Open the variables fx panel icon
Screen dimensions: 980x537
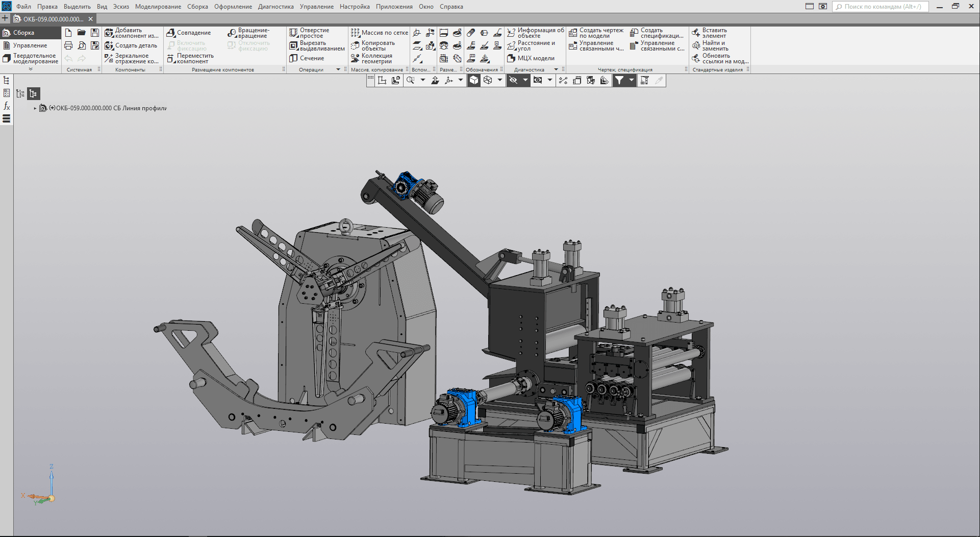click(x=7, y=106)
